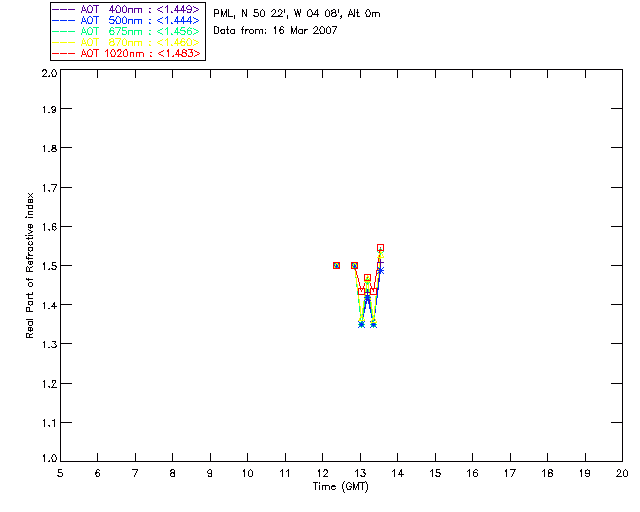Image resolution: width=640 pixels, height=512 pixels.
Task: Select x-axis tick label '18'
Action: (x=547, y=473)
